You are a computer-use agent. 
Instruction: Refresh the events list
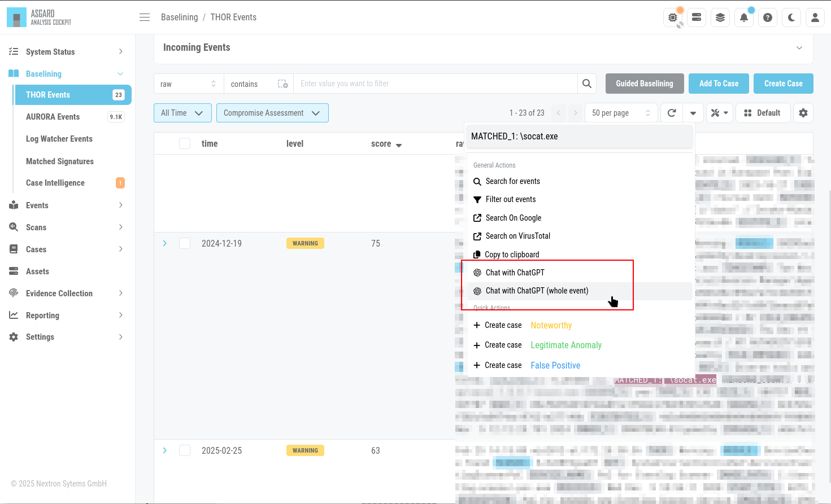pyautogui.click(x=672, y=113)
